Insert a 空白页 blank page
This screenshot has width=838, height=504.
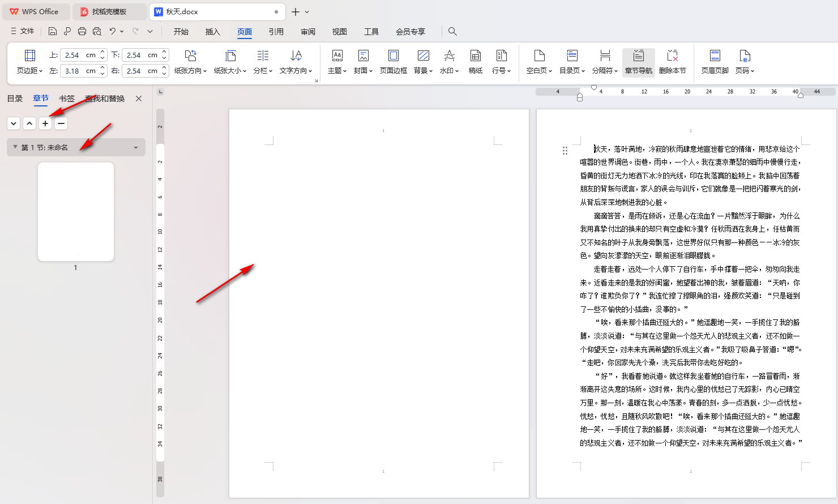point(539,62)
